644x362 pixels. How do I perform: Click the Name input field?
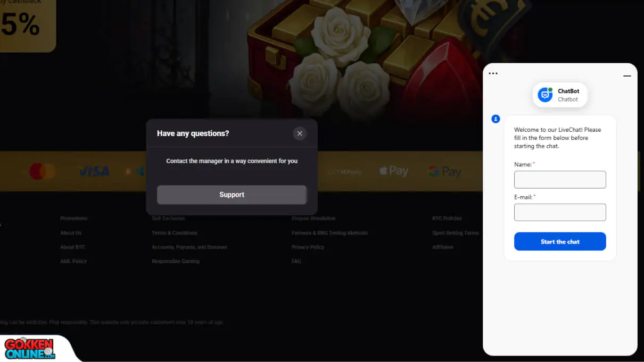(x=560, y=180)
